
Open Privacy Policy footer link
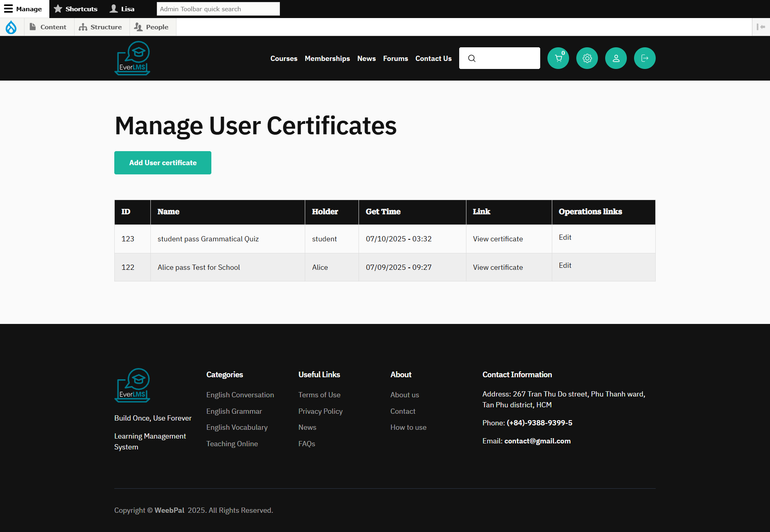320,411
